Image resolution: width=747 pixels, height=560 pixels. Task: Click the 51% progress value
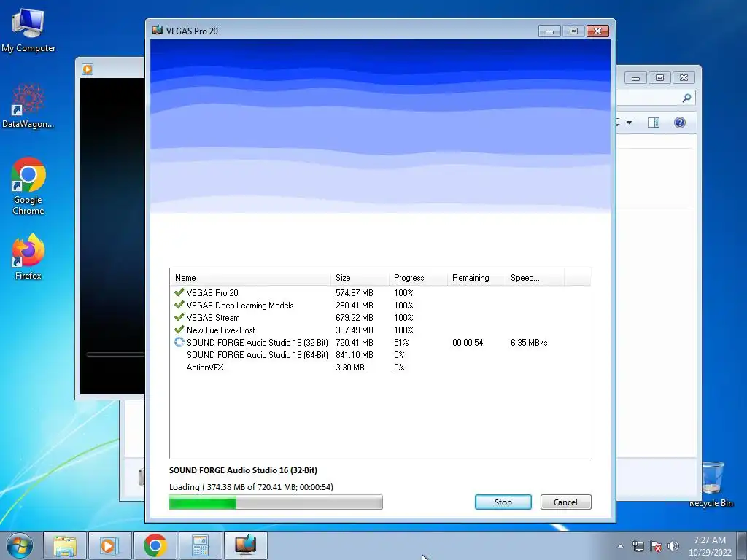coord(401,343)
